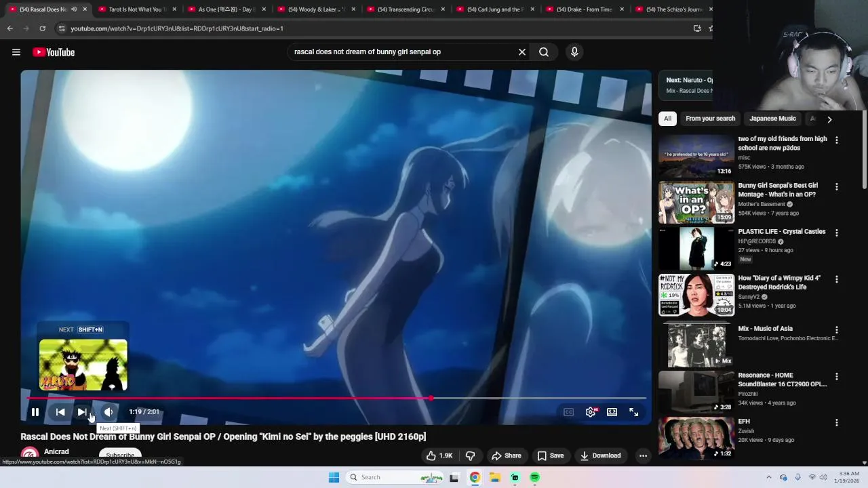Viewport: 868px width, 488px height.
Task: Click the browser address bar URL
Action: click(176, 28)
